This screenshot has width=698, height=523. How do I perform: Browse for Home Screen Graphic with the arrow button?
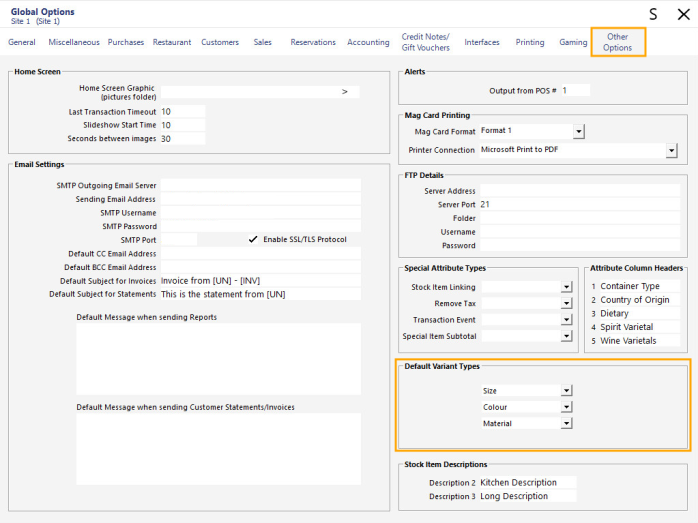[x=345, y=92]
